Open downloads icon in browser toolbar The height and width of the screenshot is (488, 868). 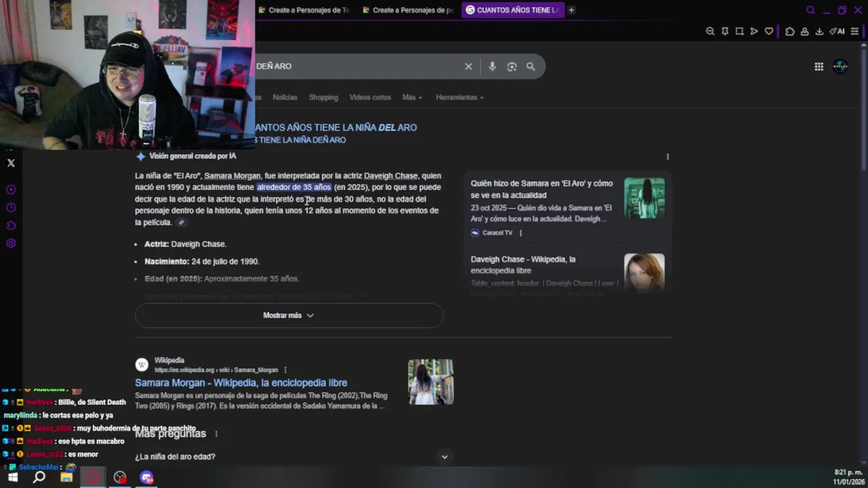tap(819, 31)
